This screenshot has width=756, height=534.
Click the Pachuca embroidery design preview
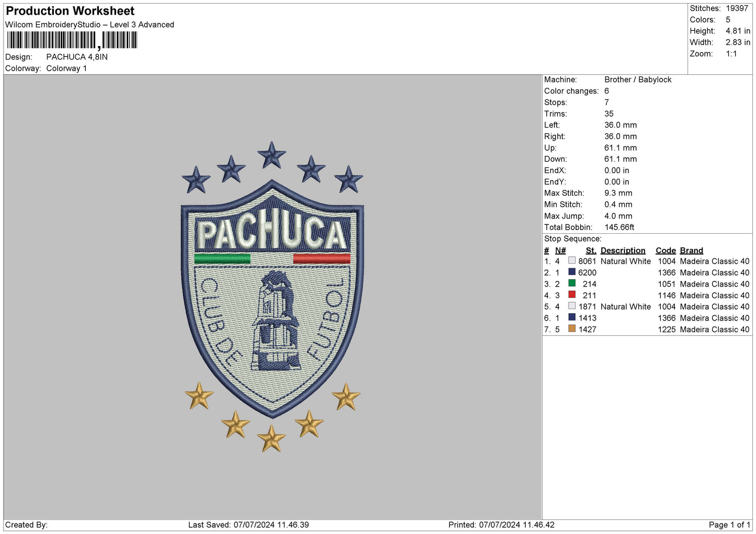point(272,297)
